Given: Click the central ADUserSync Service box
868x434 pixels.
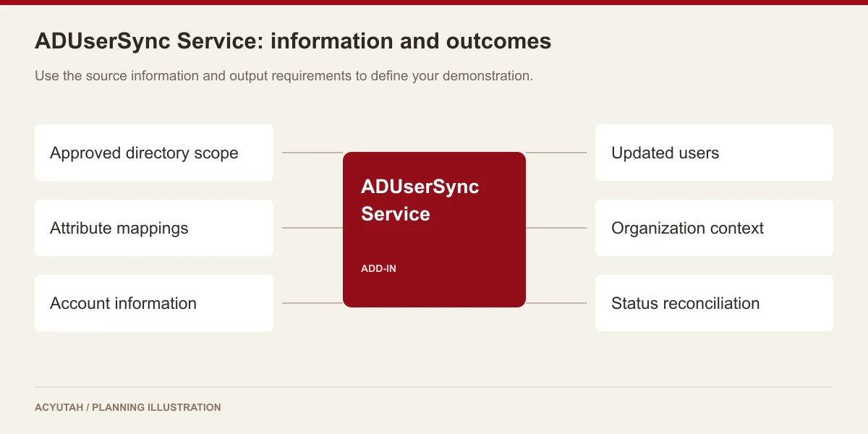Looking at the screenshot, I should tap(434, 229).
